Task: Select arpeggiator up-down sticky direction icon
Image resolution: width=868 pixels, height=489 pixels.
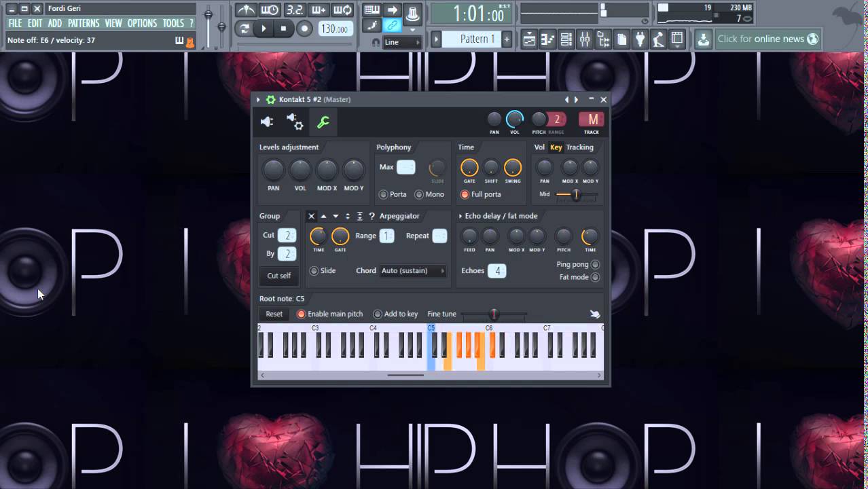Action: (360, 216)
